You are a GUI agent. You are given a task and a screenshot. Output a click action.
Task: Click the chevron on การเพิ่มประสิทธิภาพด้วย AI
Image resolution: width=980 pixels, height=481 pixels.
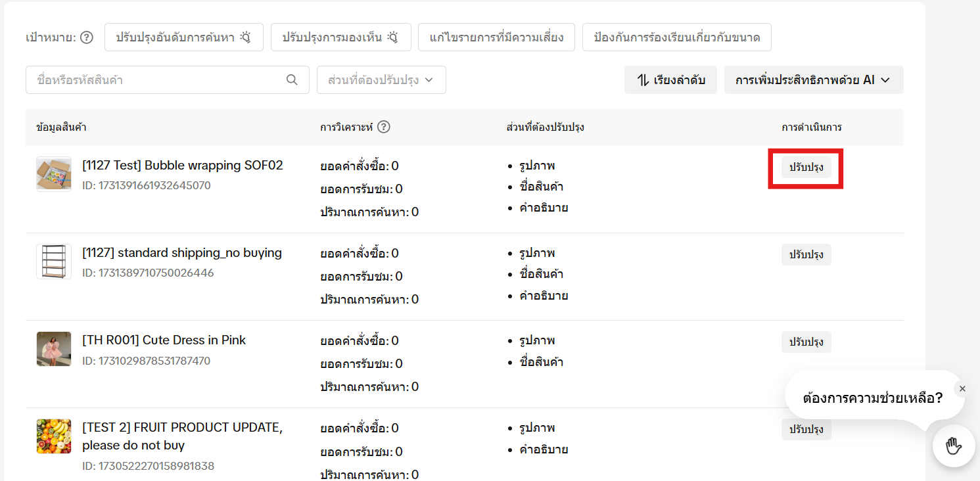point(887,80)
